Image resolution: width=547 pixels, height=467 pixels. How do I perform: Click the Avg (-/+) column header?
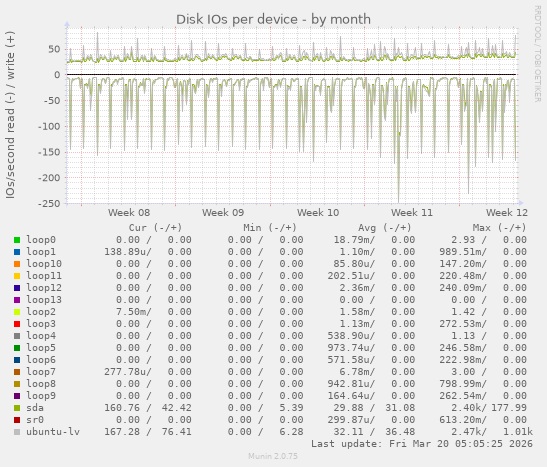(x=384, y=228)
